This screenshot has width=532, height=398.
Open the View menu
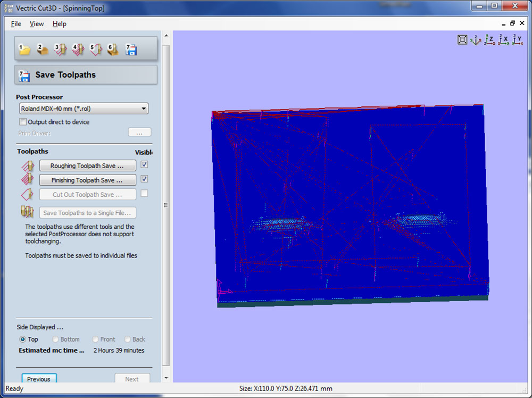point(37,24)
